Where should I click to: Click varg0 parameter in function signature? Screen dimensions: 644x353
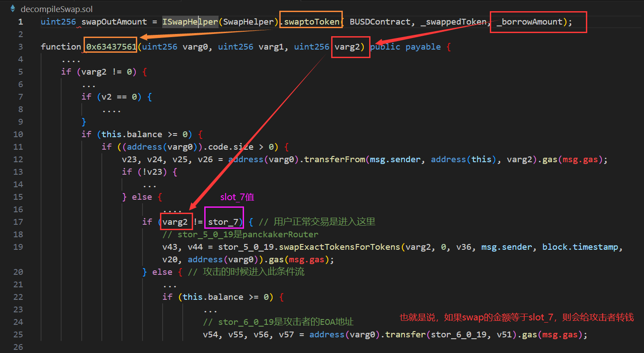(195, 47)
